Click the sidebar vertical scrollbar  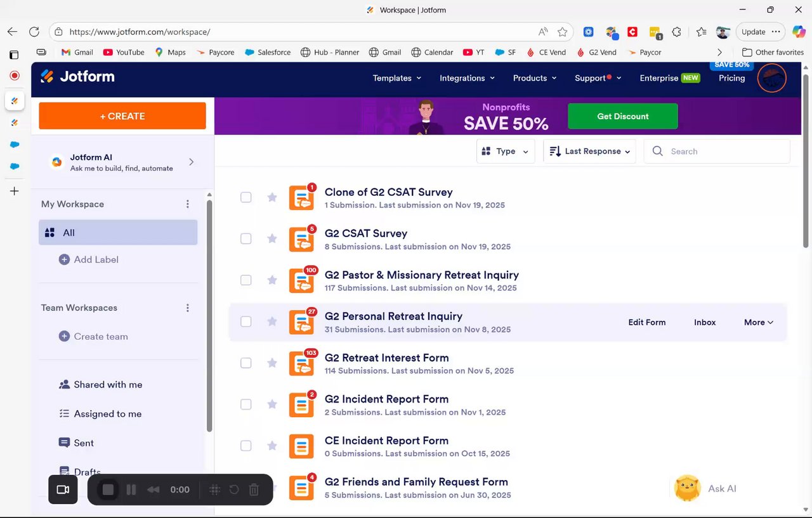coord(209,316)
